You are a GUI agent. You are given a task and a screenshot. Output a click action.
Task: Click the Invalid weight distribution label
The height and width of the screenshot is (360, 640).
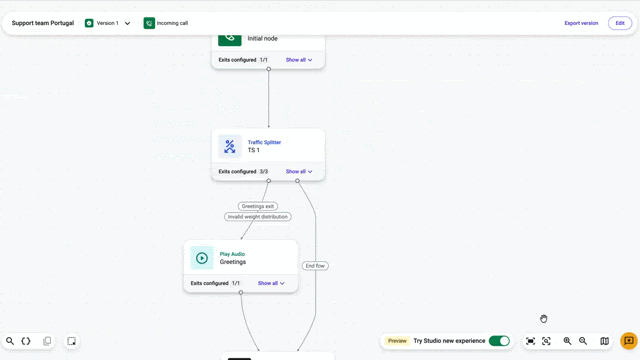click(258, 217)
